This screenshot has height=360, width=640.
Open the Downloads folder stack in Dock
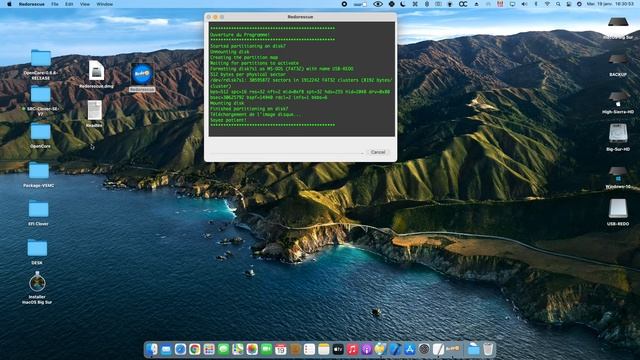point(473,349)
